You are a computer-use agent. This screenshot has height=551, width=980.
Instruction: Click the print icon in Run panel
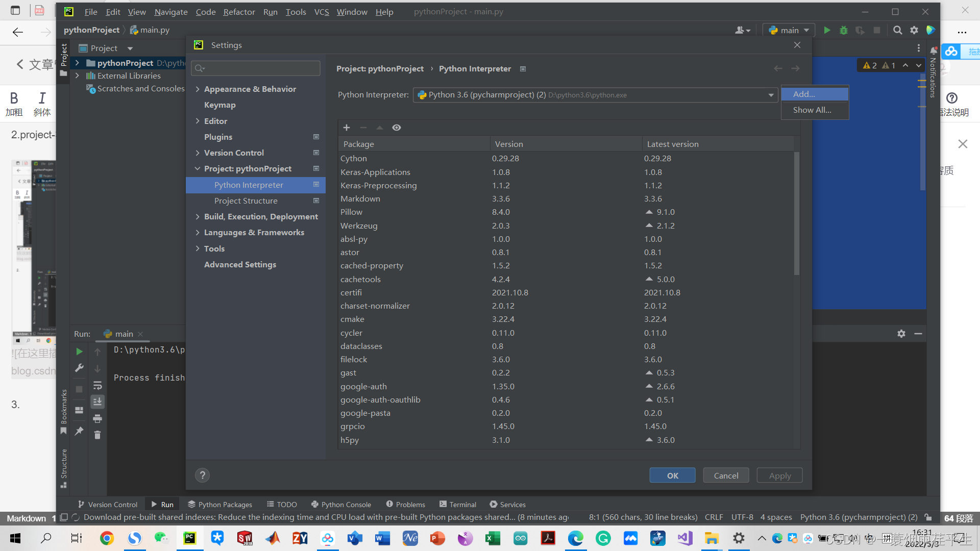click(97, 419)
